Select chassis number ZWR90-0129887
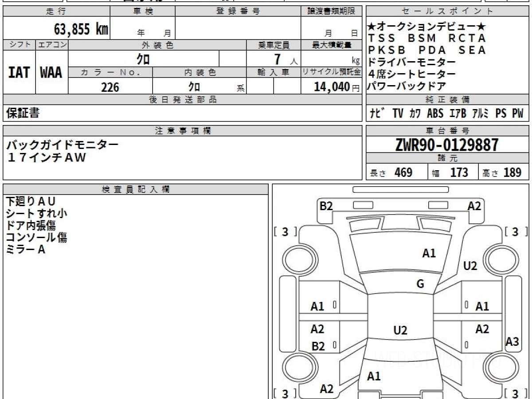532x399 pixels. click(x=447, y=145)
